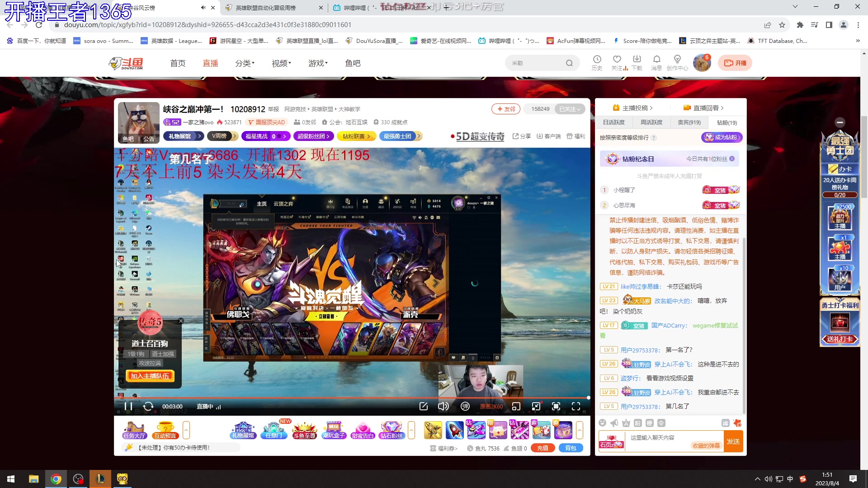Open the noble danmaku crown-A icon in chat

(626, 423)
